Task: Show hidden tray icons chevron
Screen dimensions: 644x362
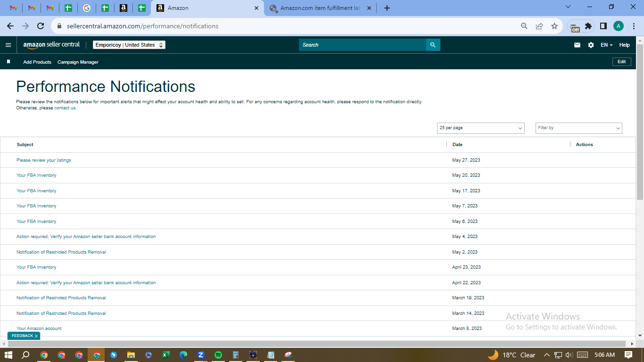Action: [x=547, y=355]
